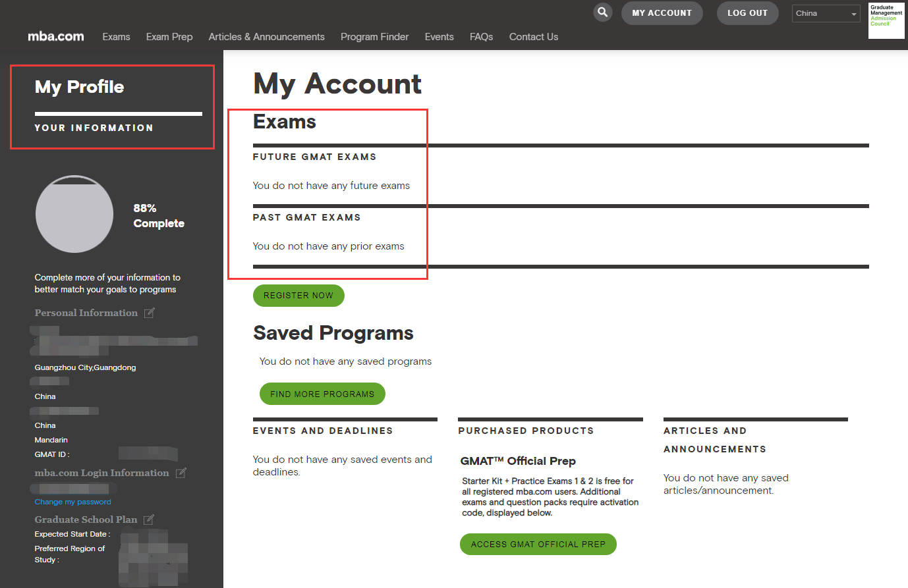Viewport: 908px width, 588px height.
Task: Open Articles & Announcements menu
Action: point(267,37)
